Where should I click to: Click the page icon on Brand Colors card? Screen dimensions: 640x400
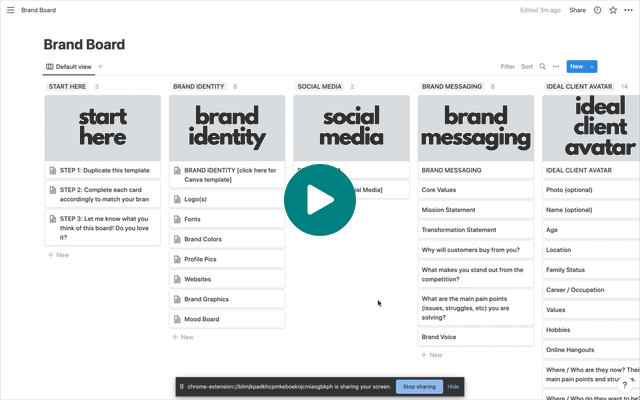point(177,239)
